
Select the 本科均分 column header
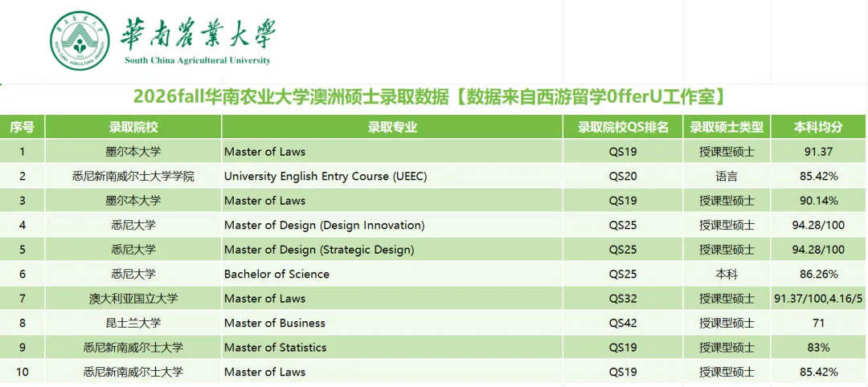(x=819, y=127)
